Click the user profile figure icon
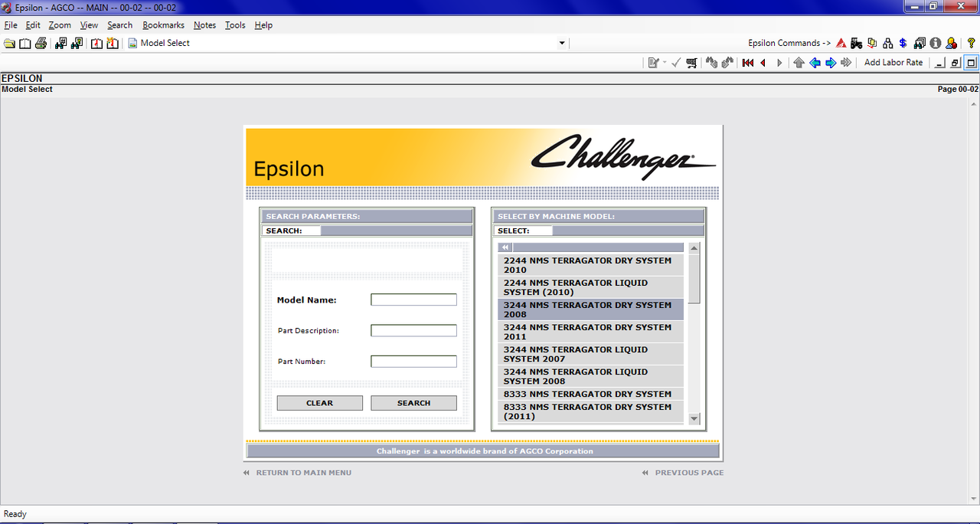 point(951,44)
